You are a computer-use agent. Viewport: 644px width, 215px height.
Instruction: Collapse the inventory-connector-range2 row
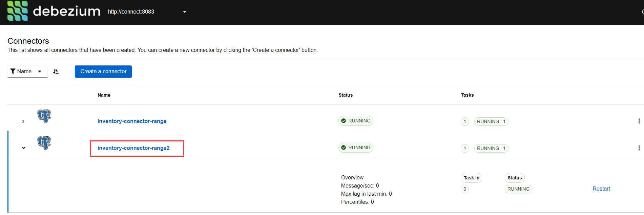[23, 148]
